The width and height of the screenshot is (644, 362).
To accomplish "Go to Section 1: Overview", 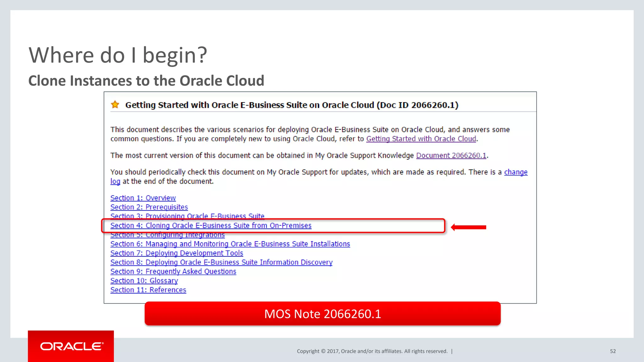I will [x=143, y=198].
